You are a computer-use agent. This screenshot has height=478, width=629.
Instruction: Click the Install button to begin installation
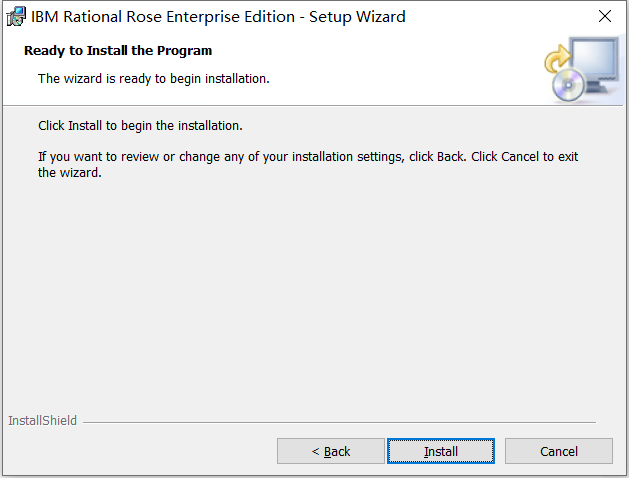(x=440, y=451)
